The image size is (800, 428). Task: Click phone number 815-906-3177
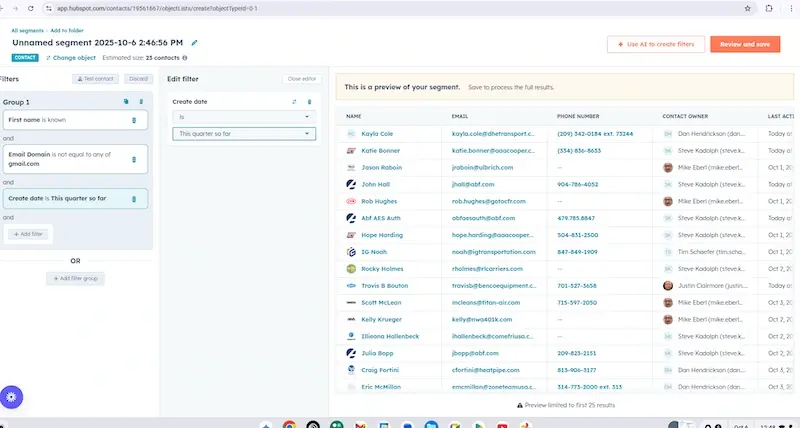(x=577, y=370)
